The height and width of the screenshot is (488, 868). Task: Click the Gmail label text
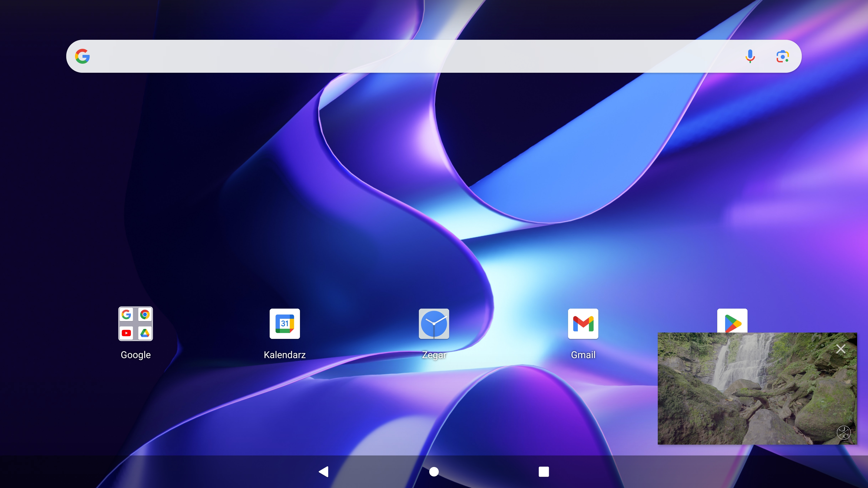click(x=583, y=355)
